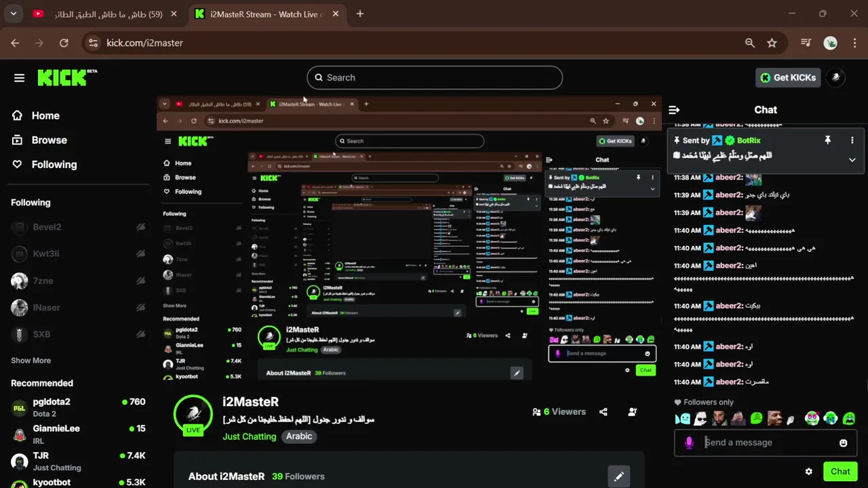Click the abeer2 username at 11:40 AM ماقصرت

(729, 382)
